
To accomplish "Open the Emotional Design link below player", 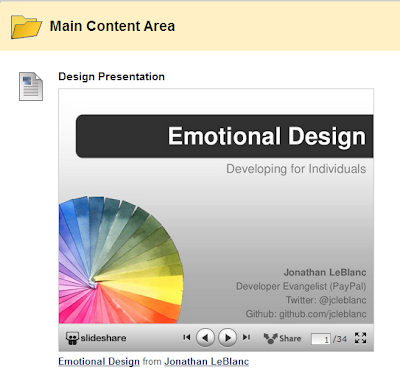I will [x=99, y=362].
